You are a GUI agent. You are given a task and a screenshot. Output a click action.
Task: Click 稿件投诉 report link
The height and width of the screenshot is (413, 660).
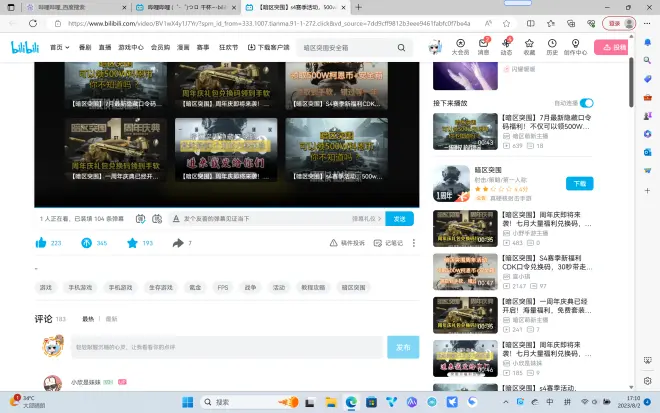coord(347,243)
